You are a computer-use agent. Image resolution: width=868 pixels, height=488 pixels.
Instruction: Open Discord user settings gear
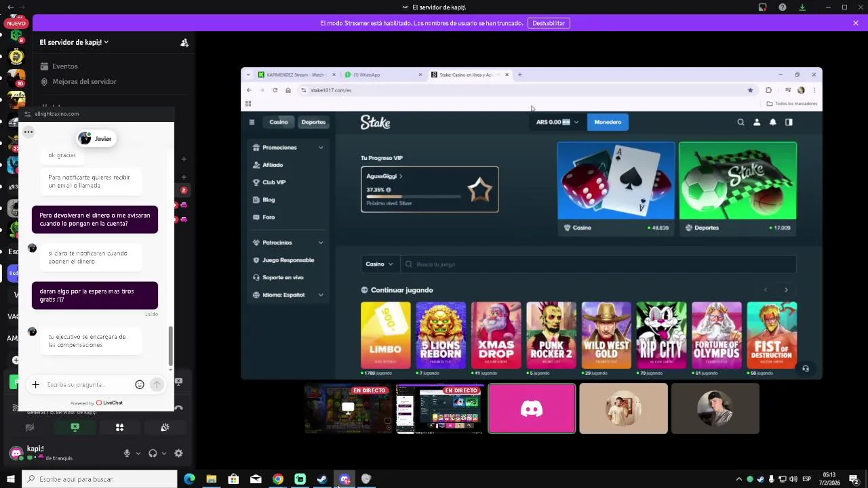[x=178, y=453]
